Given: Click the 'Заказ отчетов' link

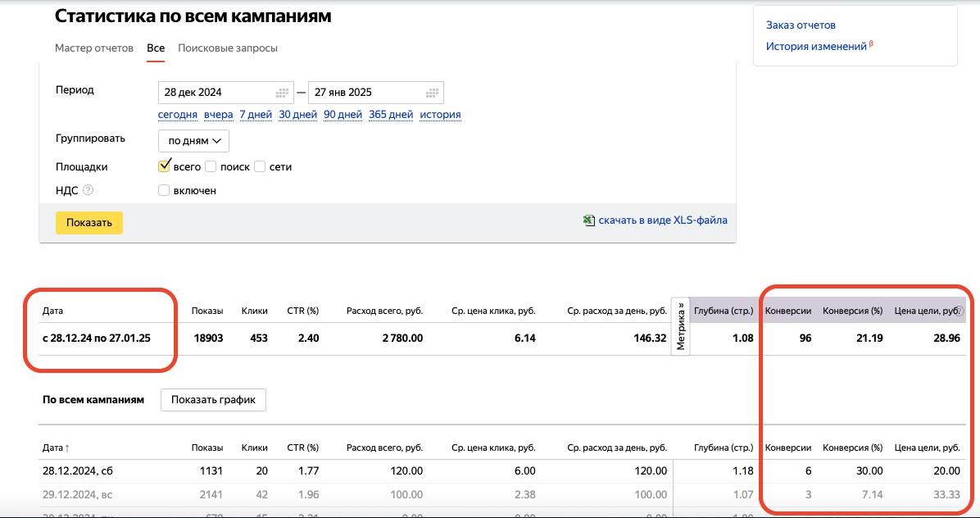Looking at the screenshot, I should pos(801,25).
